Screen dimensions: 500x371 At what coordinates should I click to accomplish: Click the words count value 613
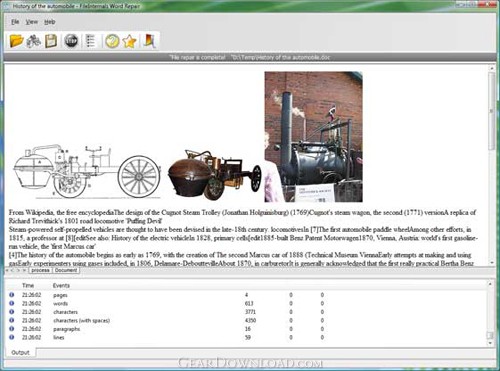pyautogui.click(x=249, y=303)
